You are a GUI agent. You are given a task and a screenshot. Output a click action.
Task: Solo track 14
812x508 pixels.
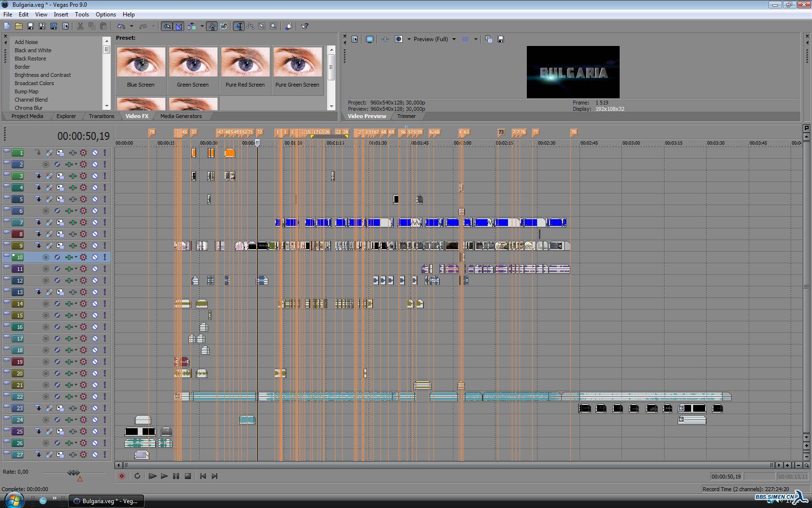105,304
